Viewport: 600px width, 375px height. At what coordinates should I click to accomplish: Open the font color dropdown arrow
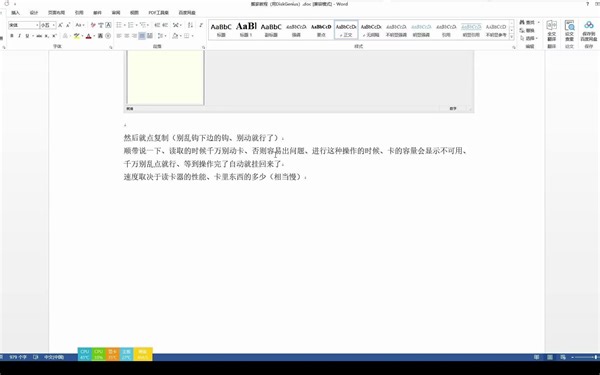[94, 36]
